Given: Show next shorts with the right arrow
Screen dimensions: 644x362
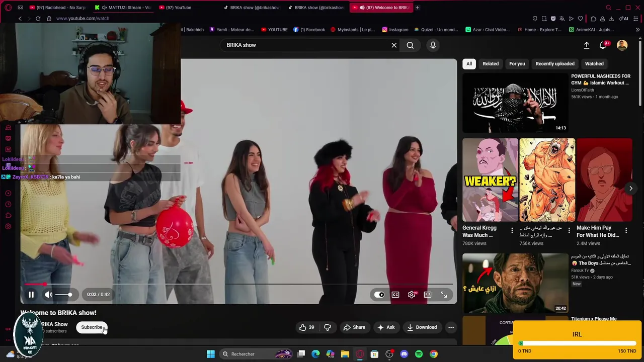Looking at the screenshot, I should click(630, 189).
